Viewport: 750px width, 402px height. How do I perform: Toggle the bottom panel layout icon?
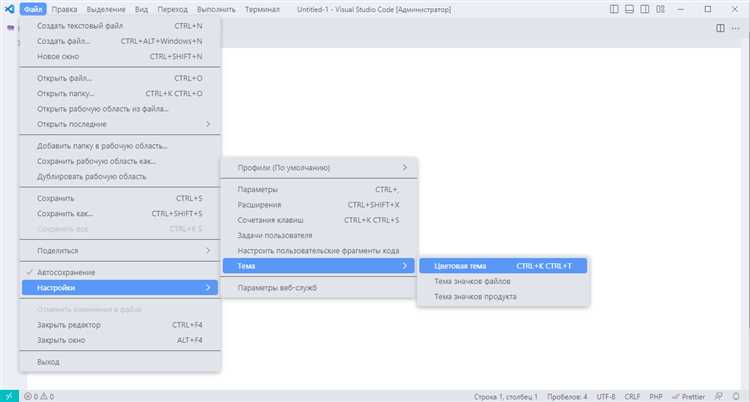tap(629, 9)
